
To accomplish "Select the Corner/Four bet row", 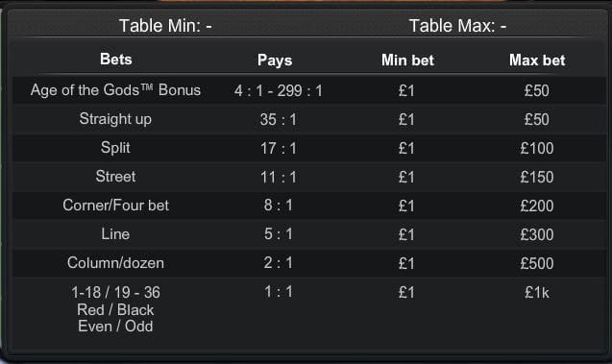I will point(309,206).
